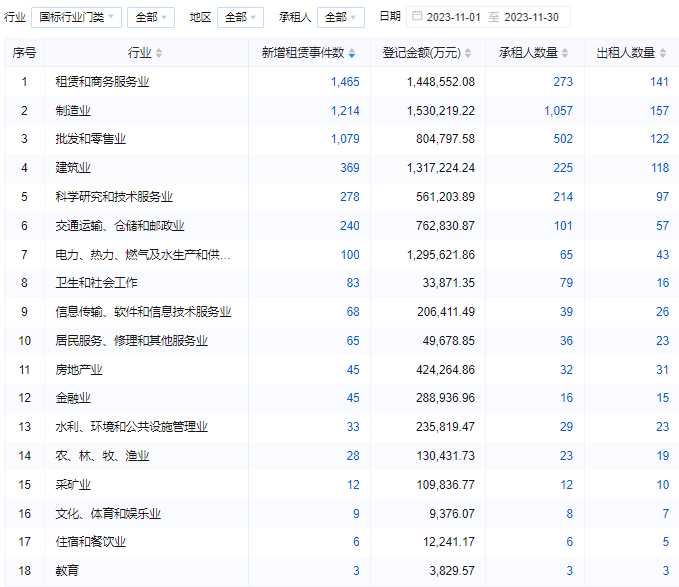Click amount 33,871.35 cell
Image resolution: width=679 pixels, height=587 pixels.
[x=449, y=283]
